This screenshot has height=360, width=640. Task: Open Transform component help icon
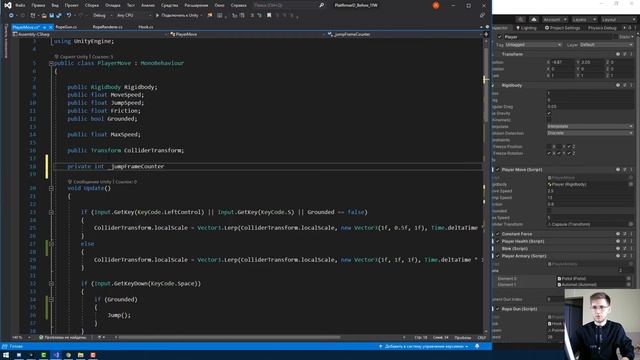[618, 54]
